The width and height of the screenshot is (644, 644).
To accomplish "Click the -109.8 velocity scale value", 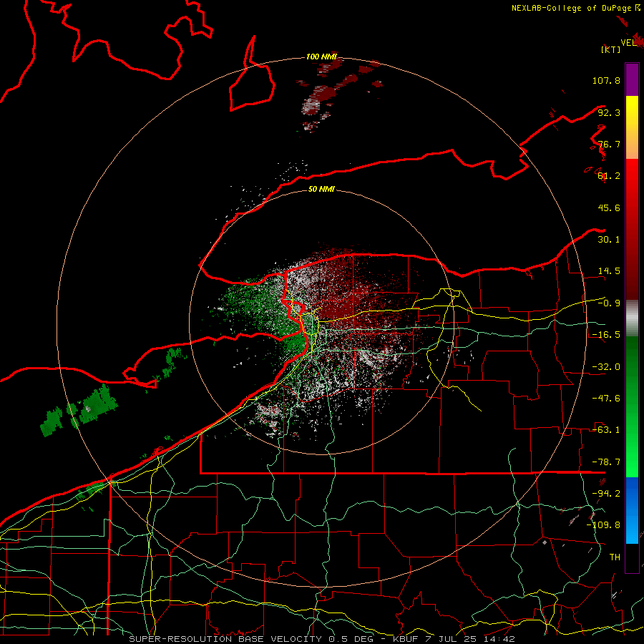I will pos(603,525).
